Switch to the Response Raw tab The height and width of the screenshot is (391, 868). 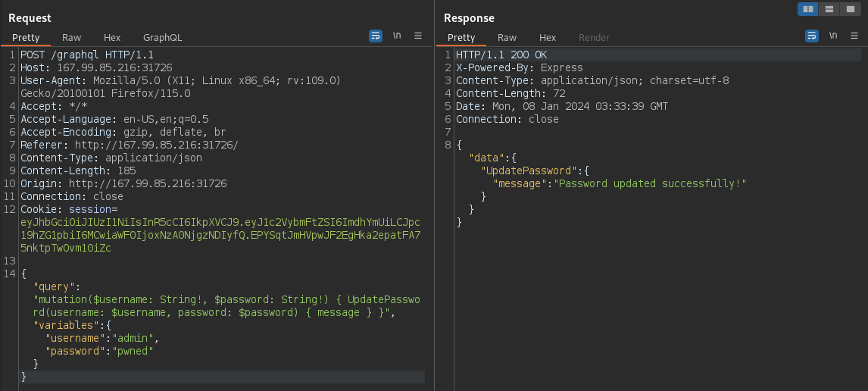[507, 38]
